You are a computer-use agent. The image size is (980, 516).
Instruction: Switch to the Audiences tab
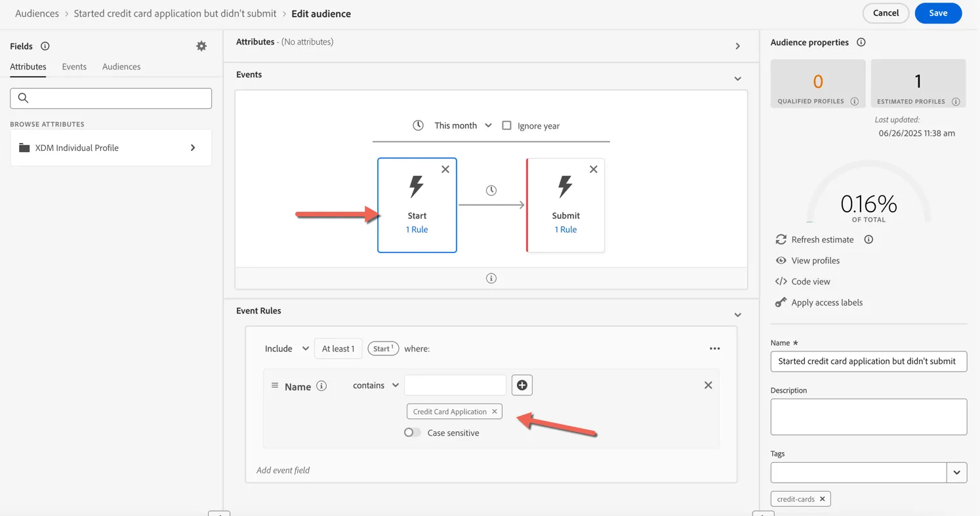tap(121, 66)
